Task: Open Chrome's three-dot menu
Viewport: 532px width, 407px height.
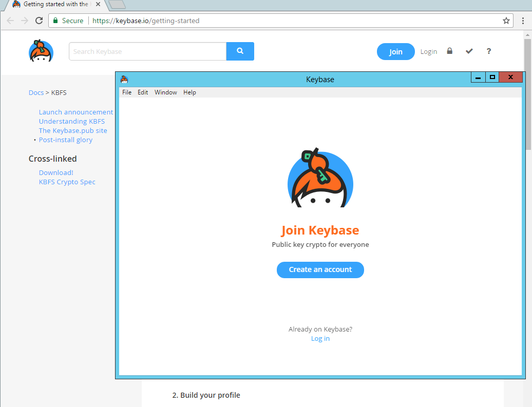Action: pyautogui.click(x=522, y=21)
